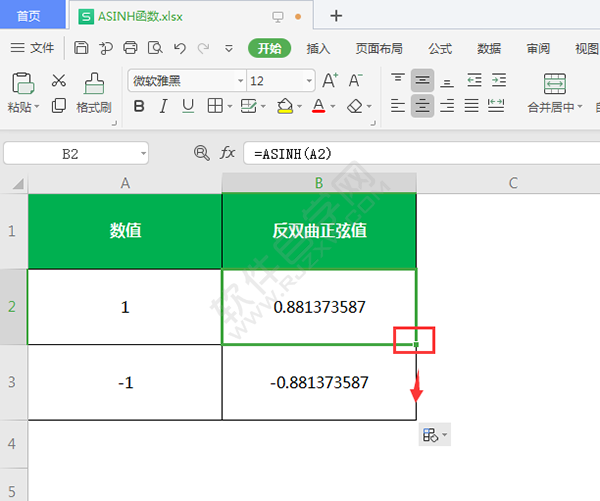This screenshot has height=501, width=600.
Task: Increase indent icon
Action: [499, 80]
